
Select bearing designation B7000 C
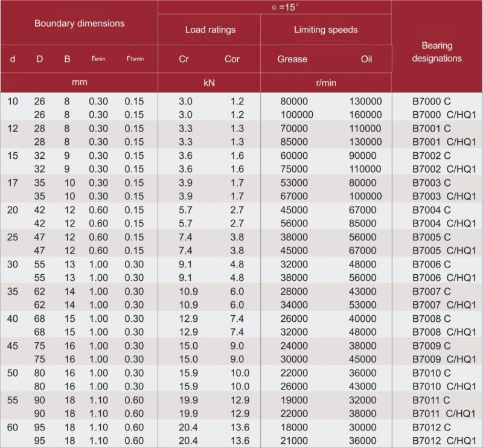coord(431,101)
